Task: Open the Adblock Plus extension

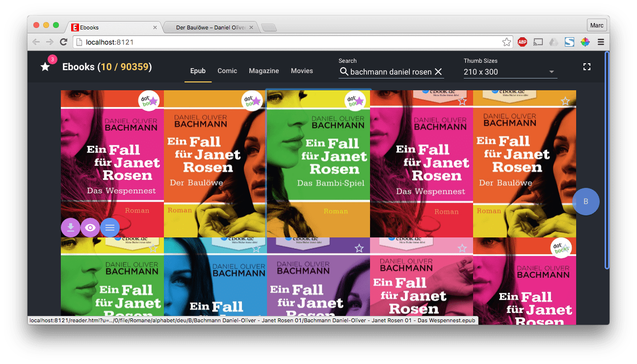Action: (x=522, y=42)
